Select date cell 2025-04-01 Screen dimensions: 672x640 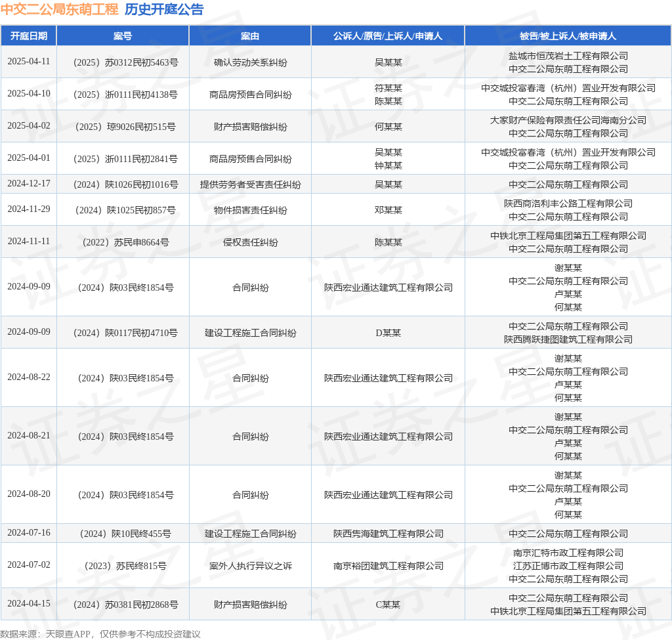click(x=29, y=158)
